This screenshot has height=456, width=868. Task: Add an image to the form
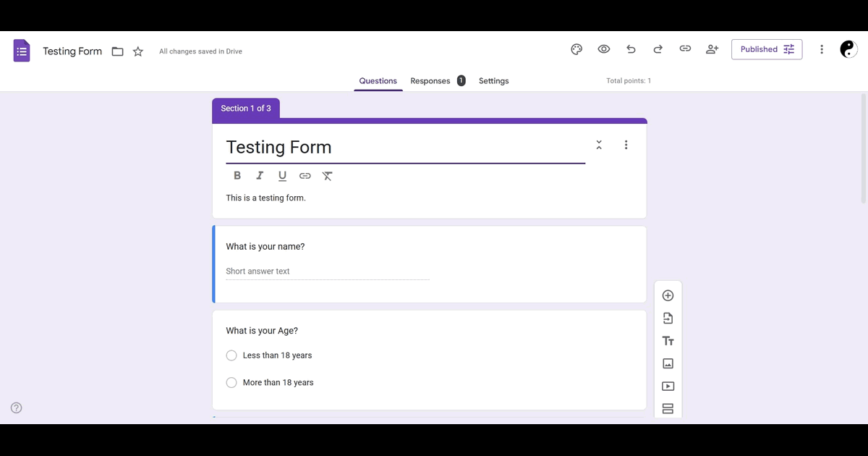[x=668, y=363]
